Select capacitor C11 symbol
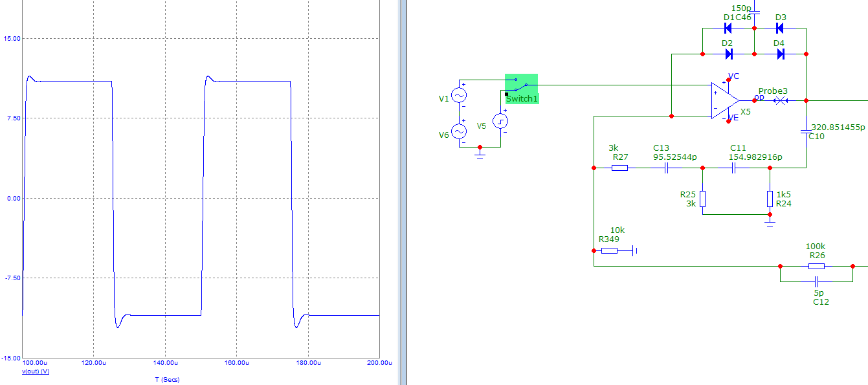 tap(733, 168)
